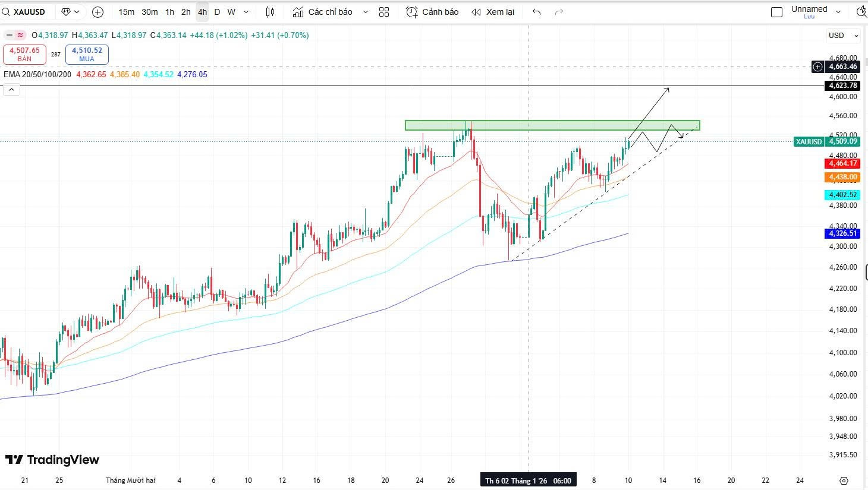Switch to daily D timeframe
Screen dimensions: 868x490
coord(217,12)
